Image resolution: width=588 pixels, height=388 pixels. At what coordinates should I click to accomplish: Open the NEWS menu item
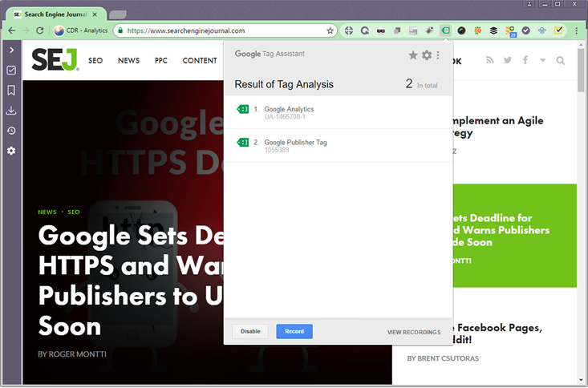(x=128, y=60)
